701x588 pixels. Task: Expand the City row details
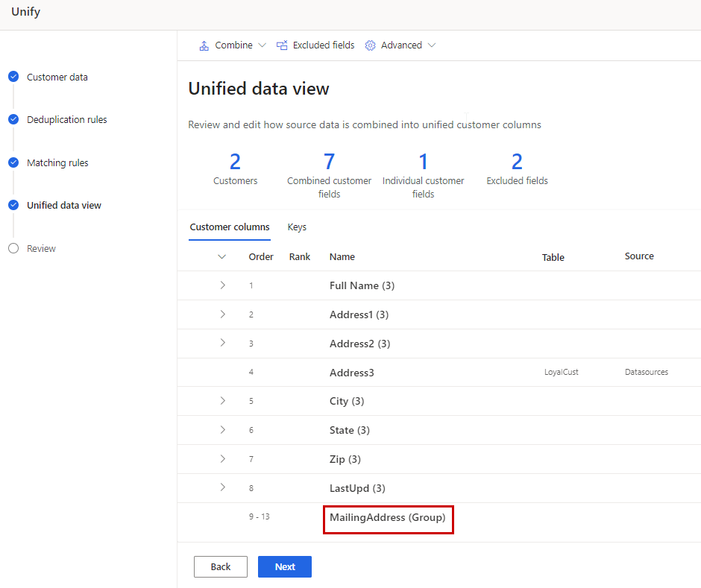[221, 401]
